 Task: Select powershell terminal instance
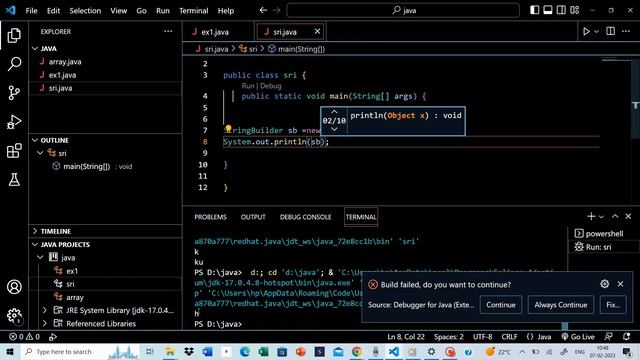(604, 233)
